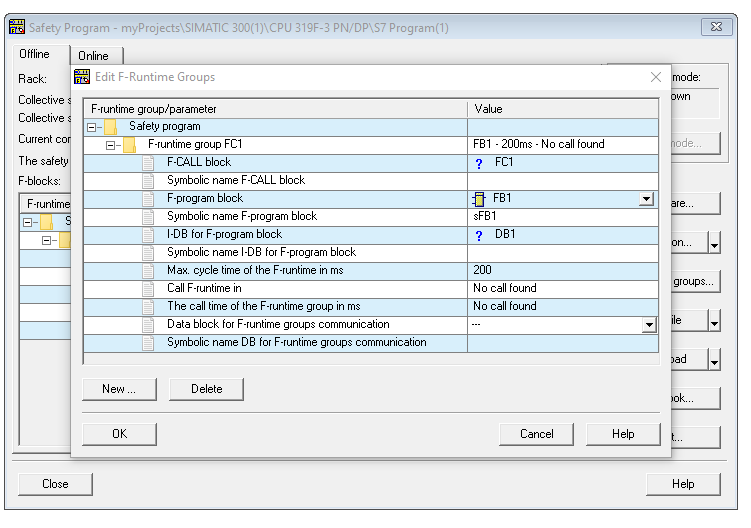
Task: Click the call time row document icon
Action: [x=148, y=307]
